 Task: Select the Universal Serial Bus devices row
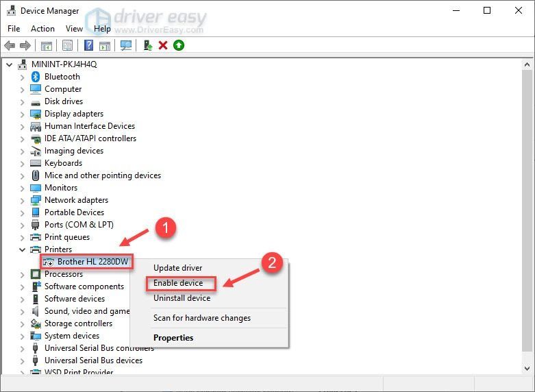(x=93, y=360)
